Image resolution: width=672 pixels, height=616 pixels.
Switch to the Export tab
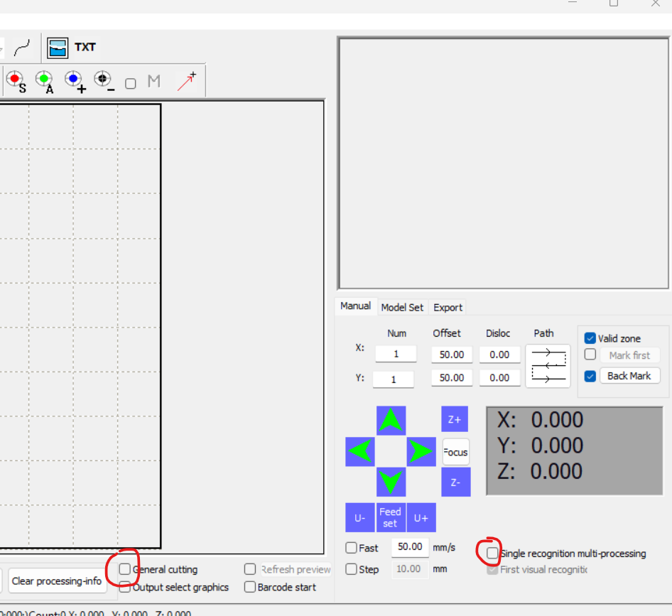point(448,308)
